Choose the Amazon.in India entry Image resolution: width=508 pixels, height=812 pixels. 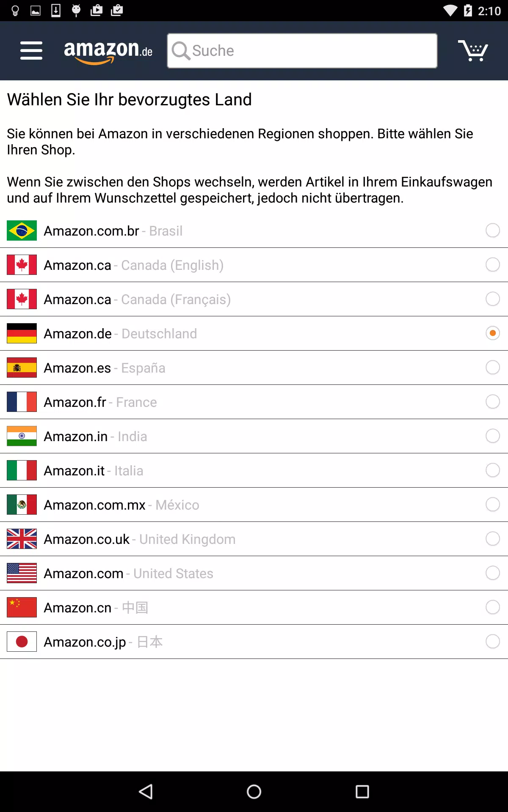click(254, 436)
